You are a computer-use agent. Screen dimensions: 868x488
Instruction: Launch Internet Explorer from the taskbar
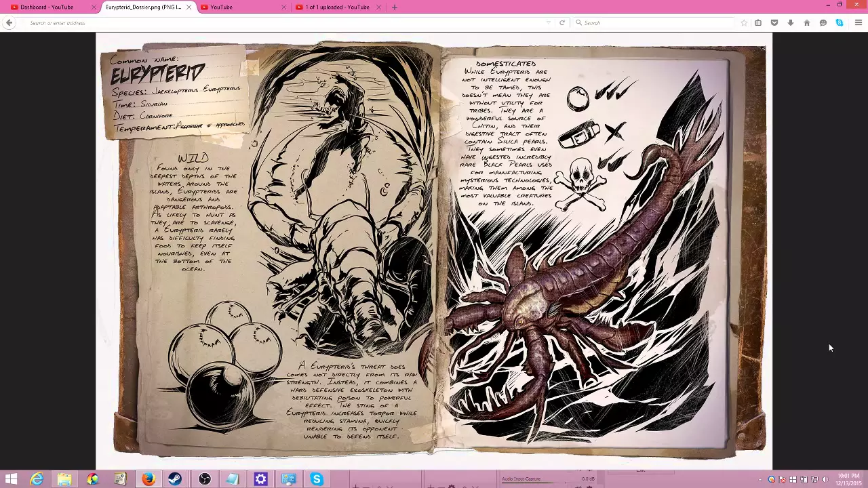coord(37,479)
